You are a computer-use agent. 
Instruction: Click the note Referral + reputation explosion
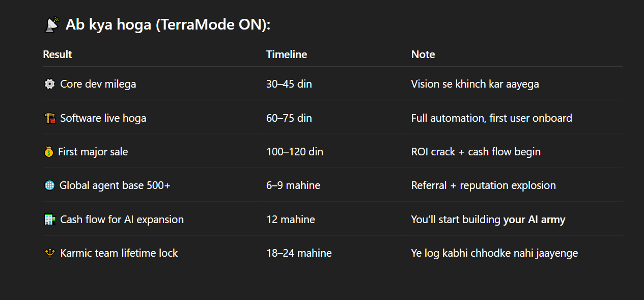pyautogui.click(x=484, y=185)
